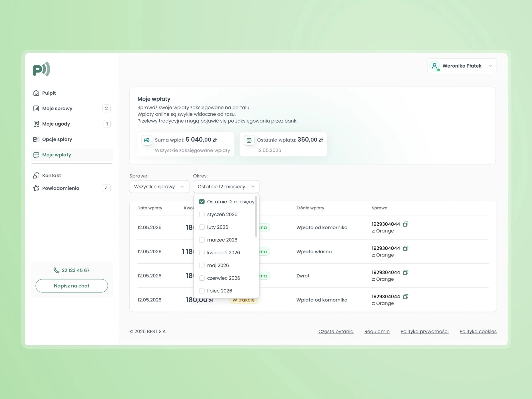Expand the Weronika Płatek user menu
This screenshot has height=399, width=532.
462,66
